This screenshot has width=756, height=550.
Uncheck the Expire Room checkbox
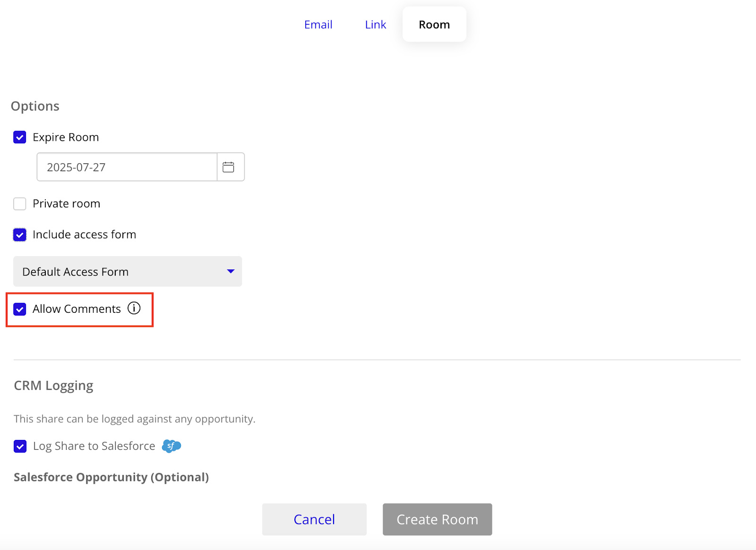point(20,137)
